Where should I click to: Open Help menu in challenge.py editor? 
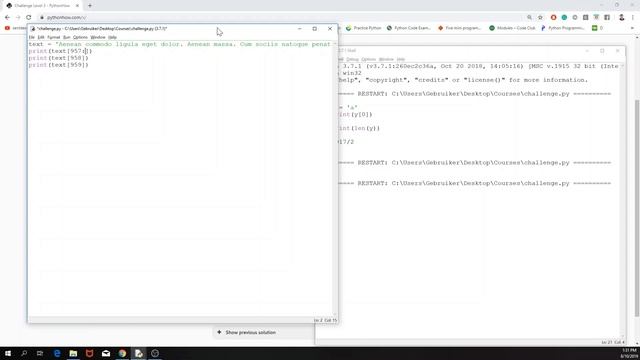(x=112, y=37)
